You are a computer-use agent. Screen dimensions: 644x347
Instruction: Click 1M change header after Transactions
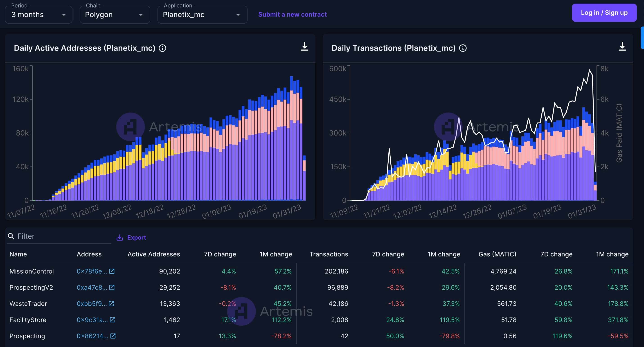click(444, 254)
